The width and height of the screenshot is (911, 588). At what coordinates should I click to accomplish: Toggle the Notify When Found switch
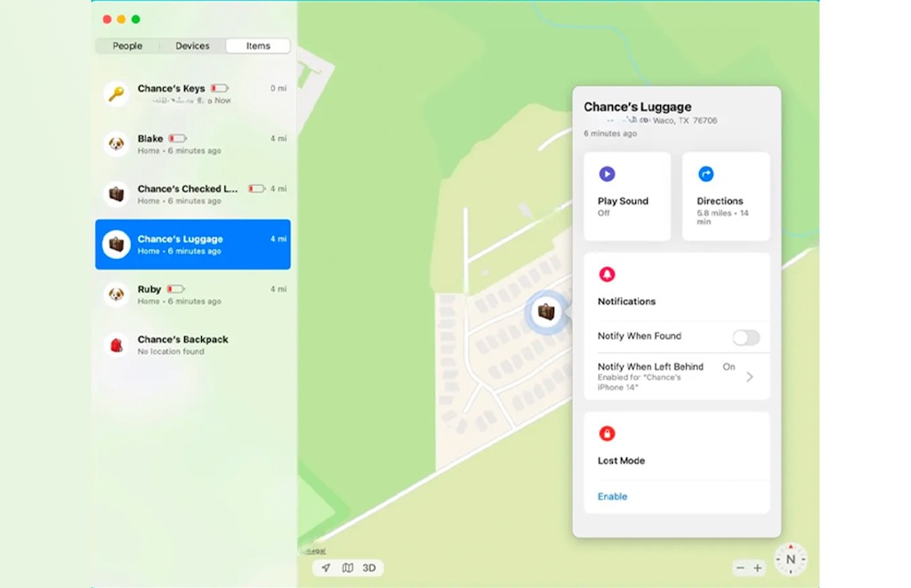tap(746, 337)
